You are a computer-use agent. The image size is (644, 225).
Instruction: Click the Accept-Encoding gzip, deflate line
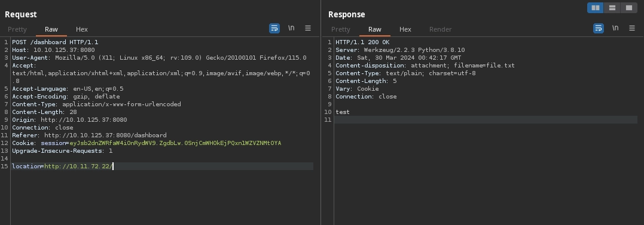(66, 97)
